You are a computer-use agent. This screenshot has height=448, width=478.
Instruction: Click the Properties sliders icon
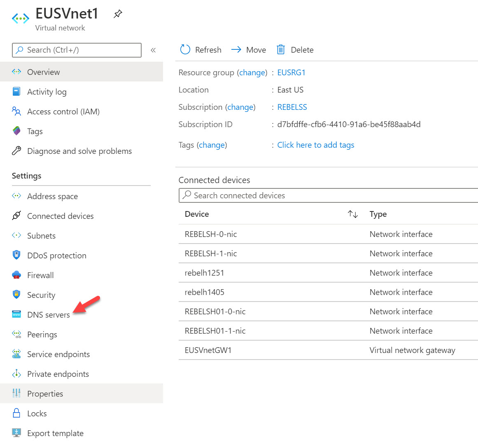click(x=16, y=393)
